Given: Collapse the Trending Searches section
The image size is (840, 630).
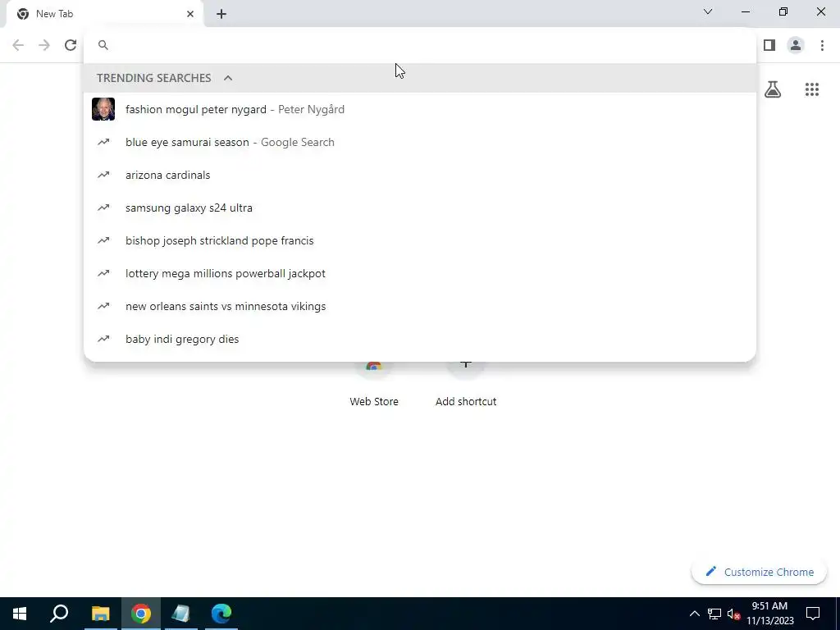Looking at the screenshot, I should point(228,78).
